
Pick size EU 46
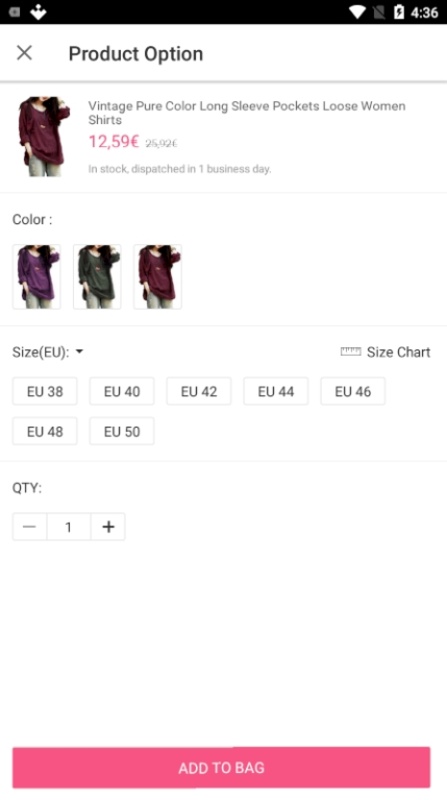(x=353, y=391)
